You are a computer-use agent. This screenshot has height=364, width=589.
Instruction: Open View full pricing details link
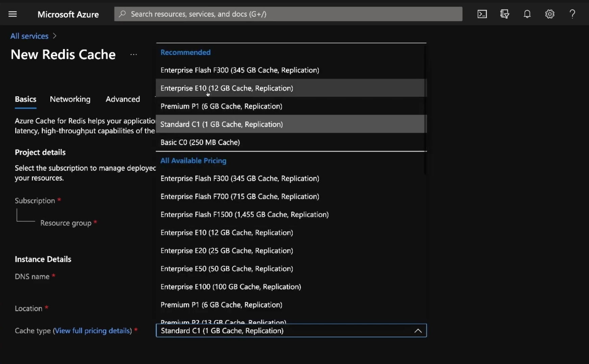pyautogui.click(x=93, y=331)
